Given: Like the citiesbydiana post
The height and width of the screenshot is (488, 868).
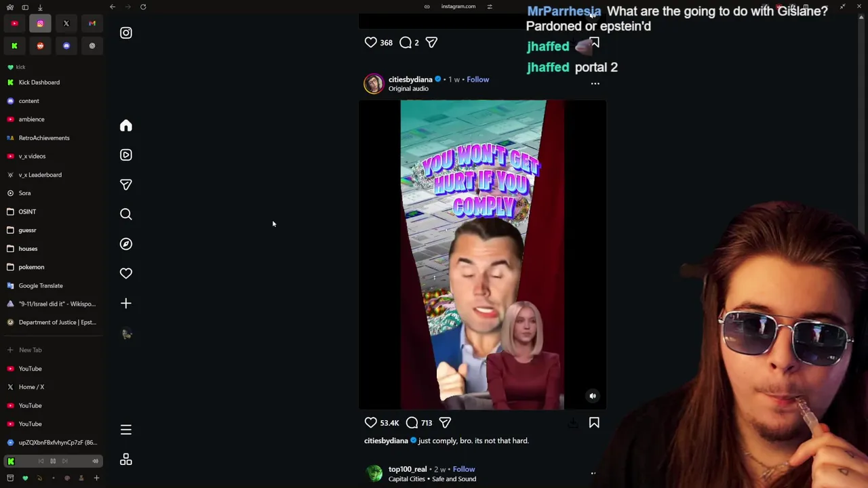Looking at the screenshot, I should coord(371,423).
